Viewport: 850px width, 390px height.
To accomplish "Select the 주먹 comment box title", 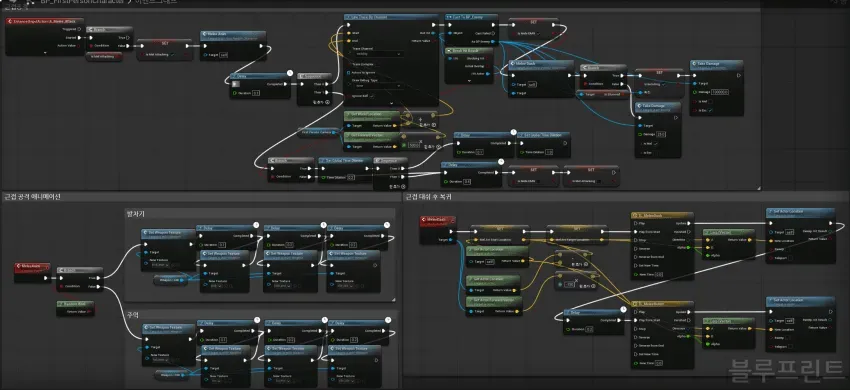I will tap(133, 314).
